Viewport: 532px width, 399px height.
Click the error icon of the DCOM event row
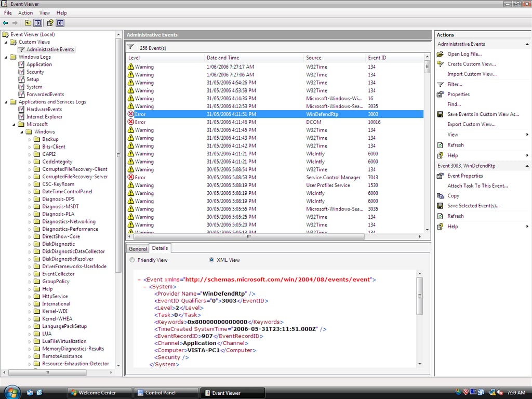tap(130, 122)
